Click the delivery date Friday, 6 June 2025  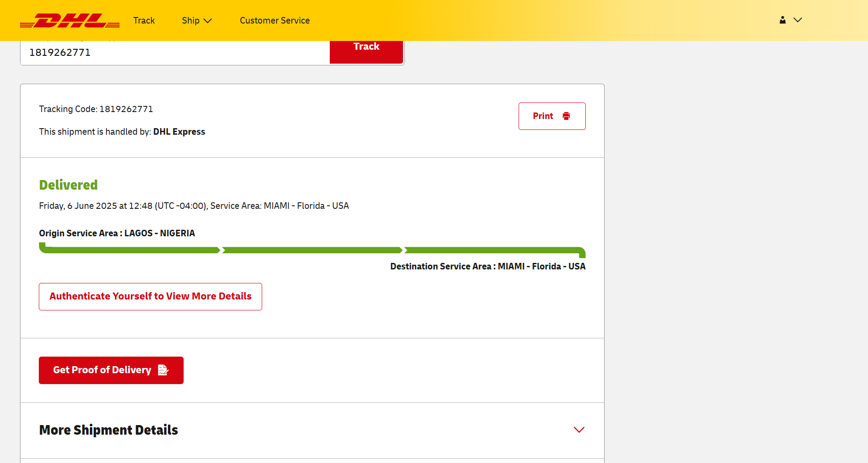(78, 206)
